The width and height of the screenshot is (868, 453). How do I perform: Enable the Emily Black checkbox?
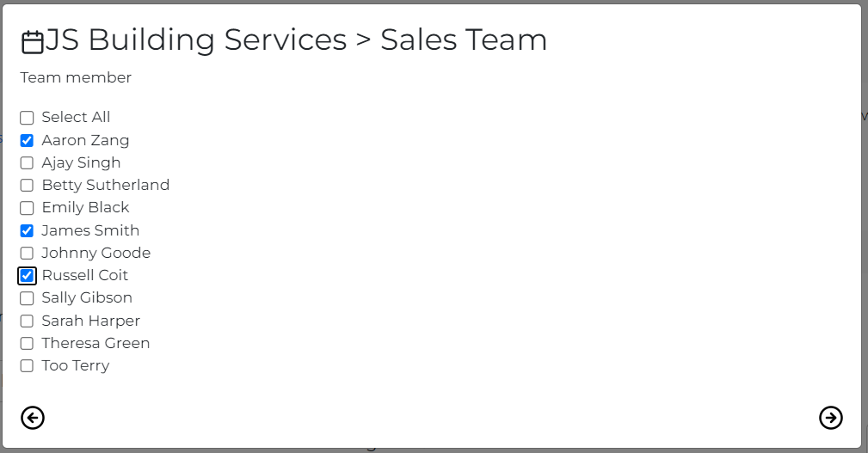27,208
